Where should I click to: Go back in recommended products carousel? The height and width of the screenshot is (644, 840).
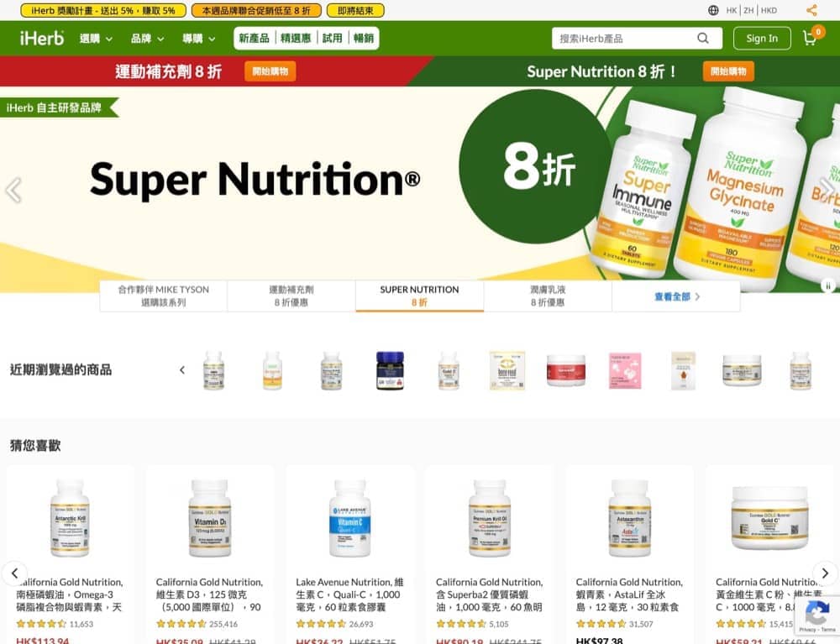click(14, 573)
